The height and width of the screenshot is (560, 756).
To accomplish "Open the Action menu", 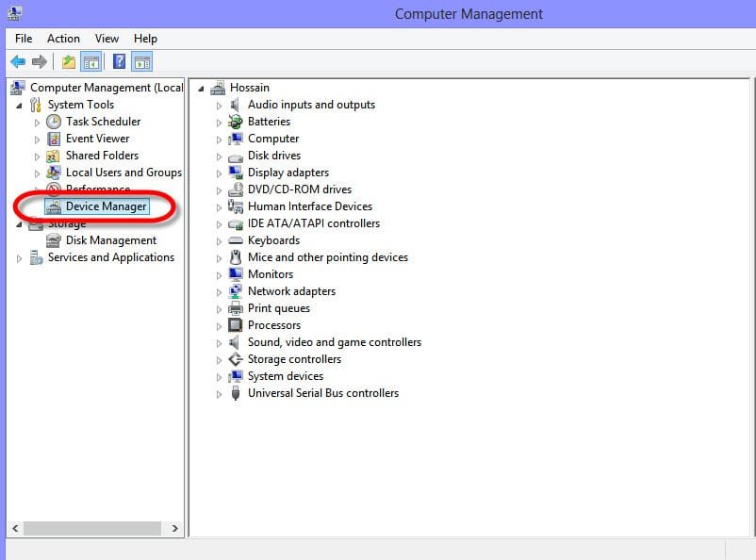I will click(63, 38).
